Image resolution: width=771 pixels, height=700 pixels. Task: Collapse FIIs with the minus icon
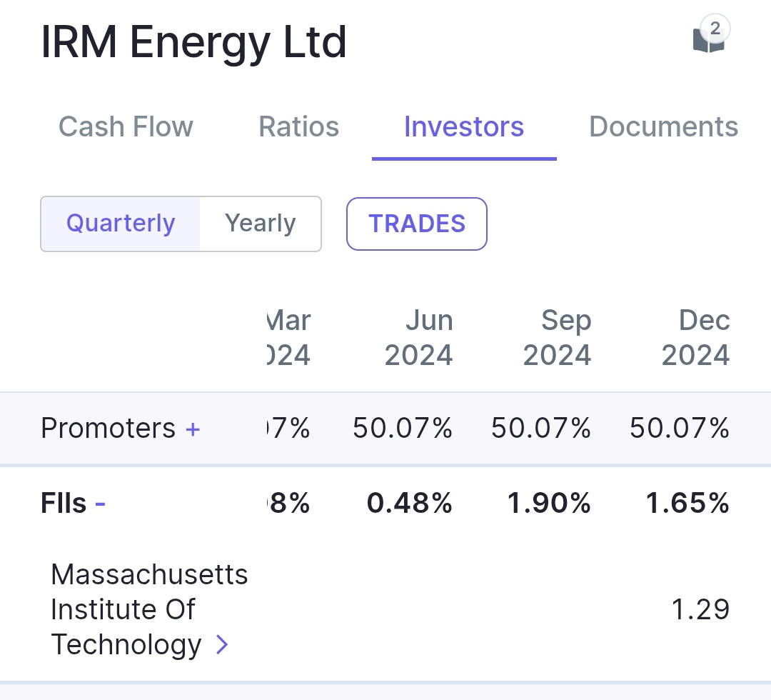pyautogui.click(x=101, y=504)
